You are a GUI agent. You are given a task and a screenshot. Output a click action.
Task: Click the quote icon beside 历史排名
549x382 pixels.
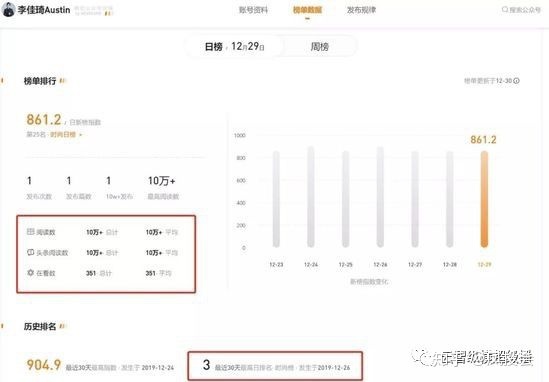[x=62, y=326]
